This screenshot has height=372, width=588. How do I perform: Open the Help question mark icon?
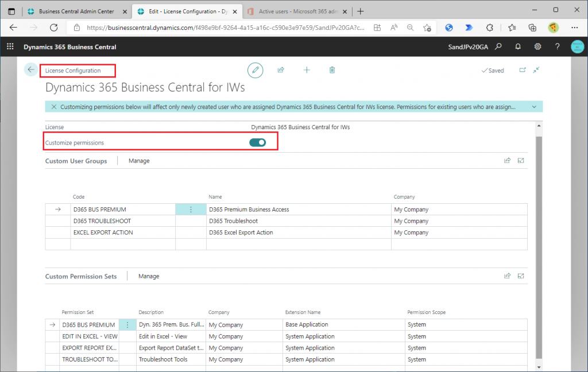tap(557, 46)
